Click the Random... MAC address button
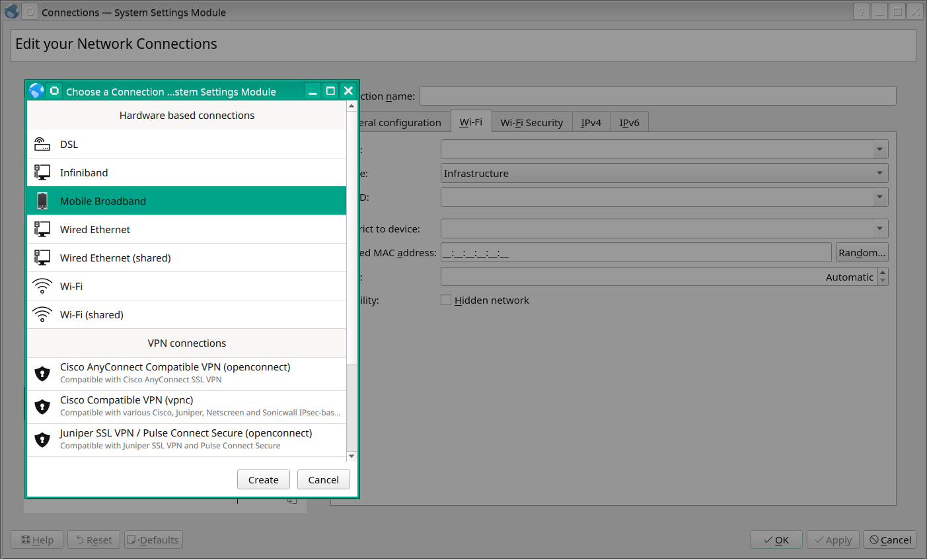Viewport: 927px width, 560px height. click(862, 252)
